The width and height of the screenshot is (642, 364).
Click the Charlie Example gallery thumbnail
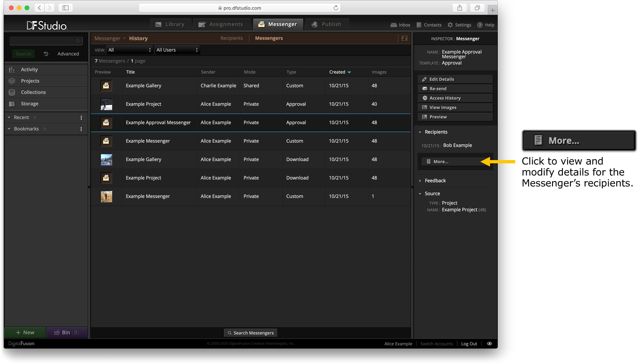pyautogui.click(x=106, y=86)
